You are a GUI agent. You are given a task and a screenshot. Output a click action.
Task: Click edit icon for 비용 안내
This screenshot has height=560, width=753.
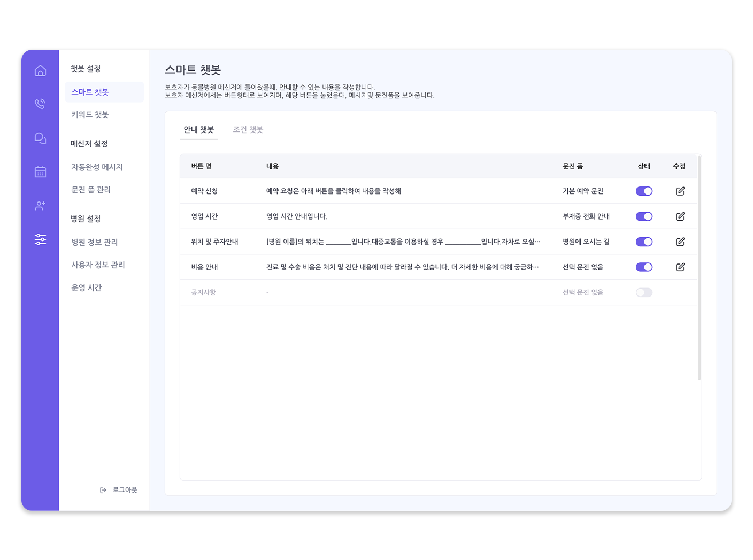[680, 267]
